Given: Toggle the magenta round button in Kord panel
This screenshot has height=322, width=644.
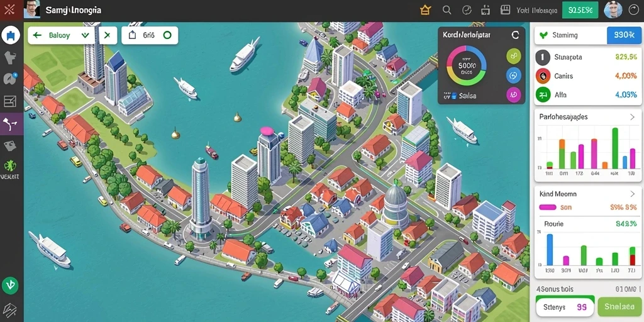Looking at the screenshot, I should [513, 95].
